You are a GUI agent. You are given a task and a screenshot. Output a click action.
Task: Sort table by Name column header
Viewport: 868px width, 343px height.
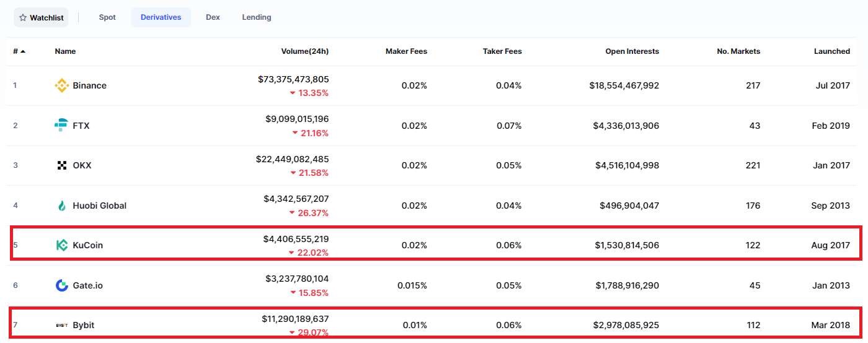click(x=65, y=51)
